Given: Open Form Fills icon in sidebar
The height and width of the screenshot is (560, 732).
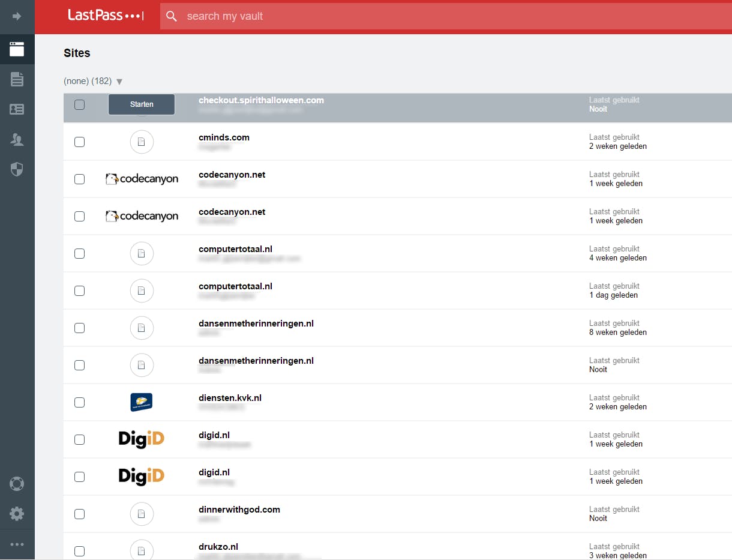Looking at the screenshot, I should (x=17, y=109).
